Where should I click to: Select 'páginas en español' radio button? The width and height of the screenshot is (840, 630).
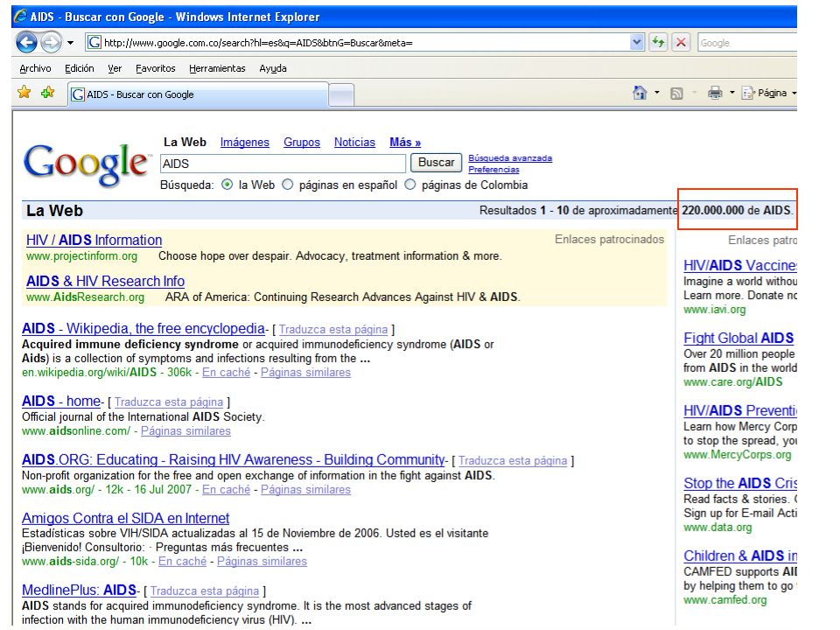click(x=288, y=185)
